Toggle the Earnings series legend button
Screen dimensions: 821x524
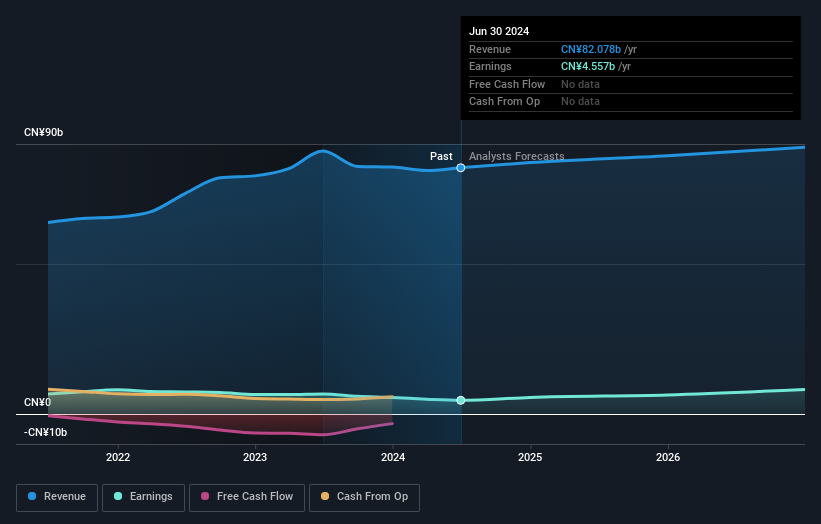143,497
